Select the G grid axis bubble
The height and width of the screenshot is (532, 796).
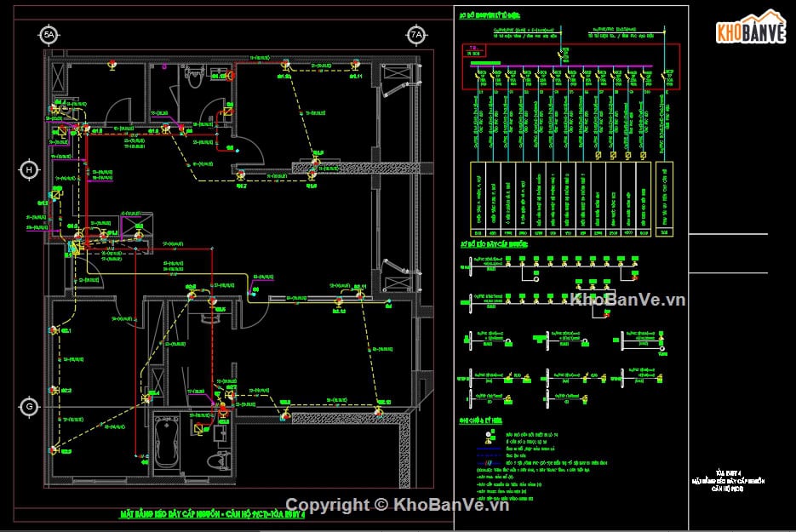[x=29, y=407]
